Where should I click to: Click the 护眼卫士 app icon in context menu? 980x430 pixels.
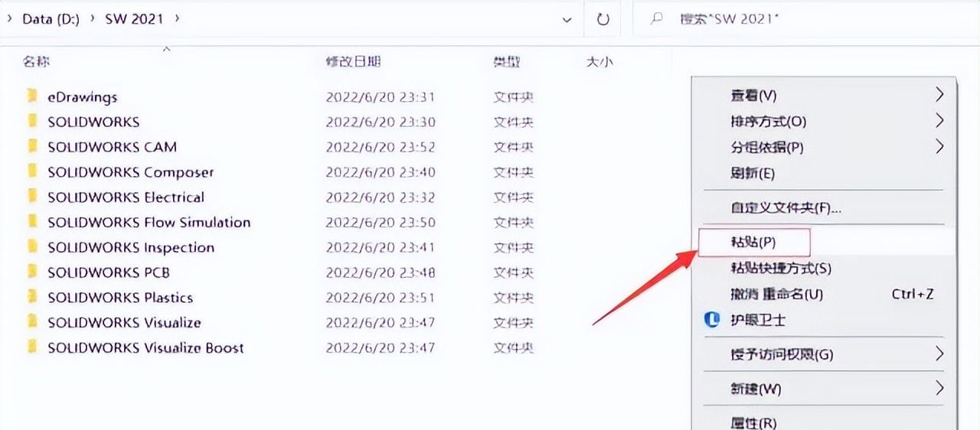[x=712, y=320]
